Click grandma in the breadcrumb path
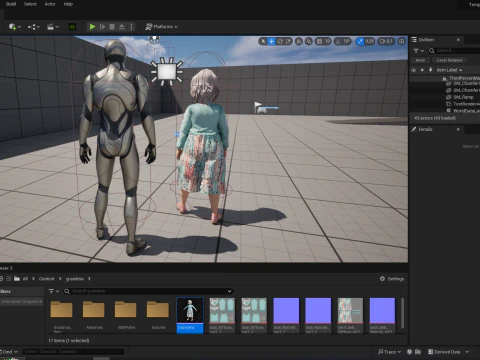The height and width of the screenshot is (360, 480). click(x=75, y=279)
